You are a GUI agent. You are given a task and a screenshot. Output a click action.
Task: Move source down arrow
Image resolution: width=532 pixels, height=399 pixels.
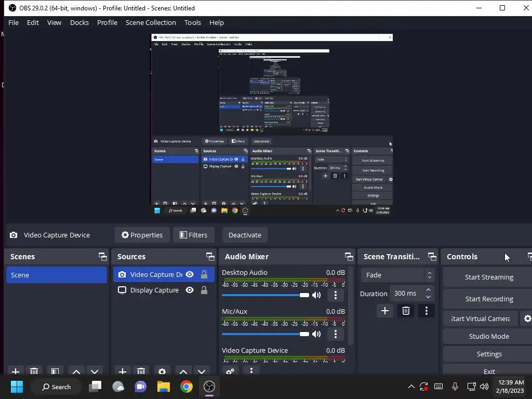(x=202, y=371)
